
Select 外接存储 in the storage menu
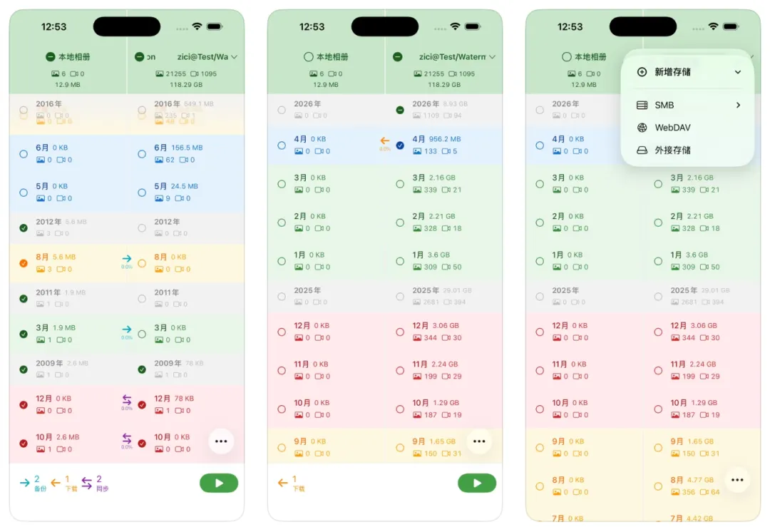point(672,150)
